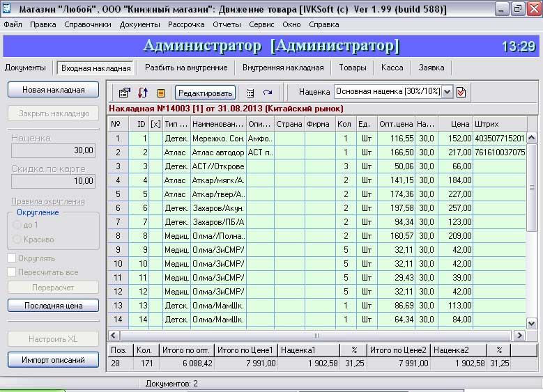The width and height of the screenshot is (543, 392).
Task: Click the table's vertical scrollbar down arrow
Action: click(x=532, y=324)
